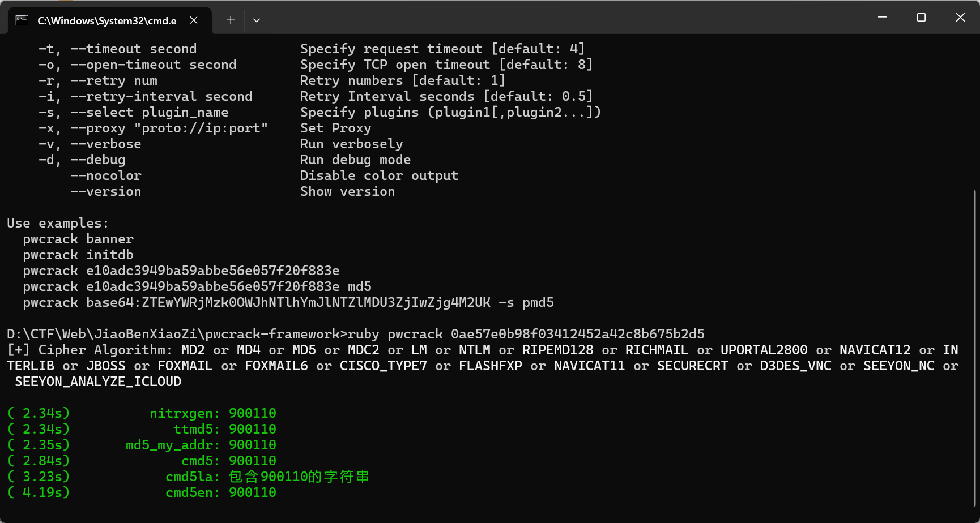Screen dimensions: 980x523
Task: Click the '( 3.23s)' timing value
Action: (x=39, y=477)
